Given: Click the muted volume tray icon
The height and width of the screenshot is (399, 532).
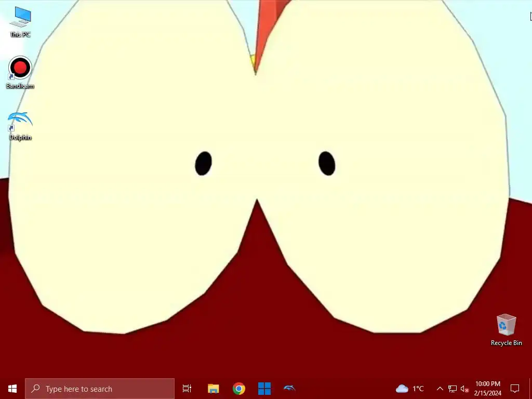Looking at the screenshot, I should coord(464,389).
